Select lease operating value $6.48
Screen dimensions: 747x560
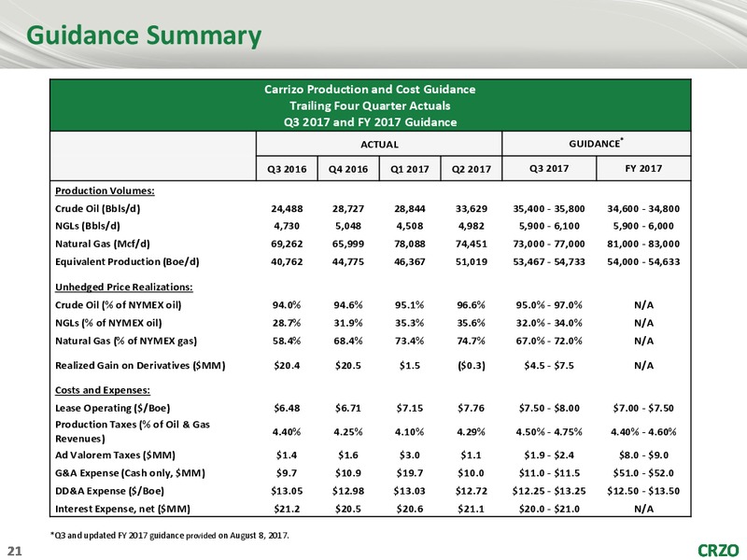[287, 408]
